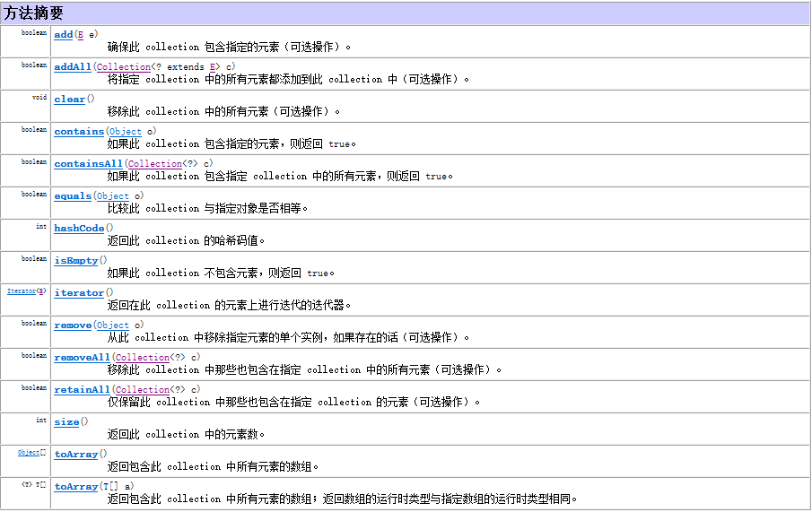
Task: Click description '如果此 collection 不包含元素，则返回 true'
Action: pyautogui.click(x=217, y=273)
